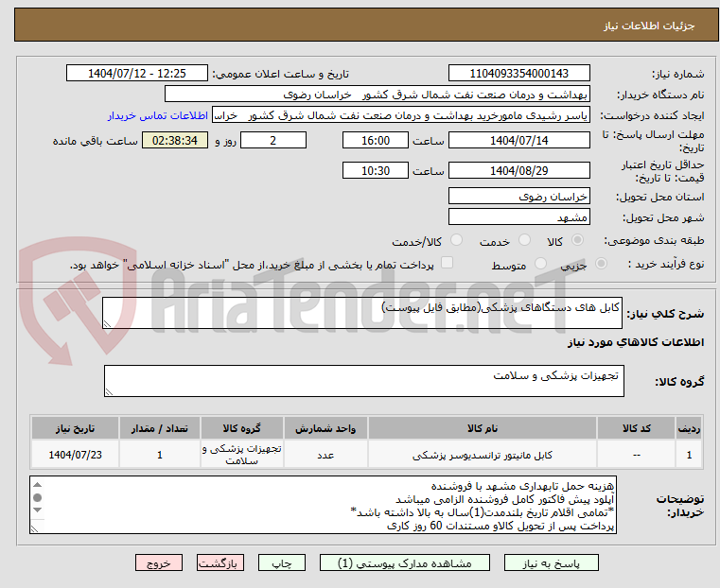Click the تعداد / مقدار column header
The width and height of the screenshot is (720, 588).
160,428
